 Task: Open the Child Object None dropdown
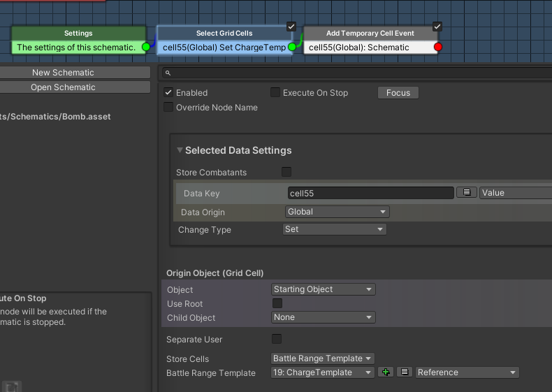click(x=324, y=317)
